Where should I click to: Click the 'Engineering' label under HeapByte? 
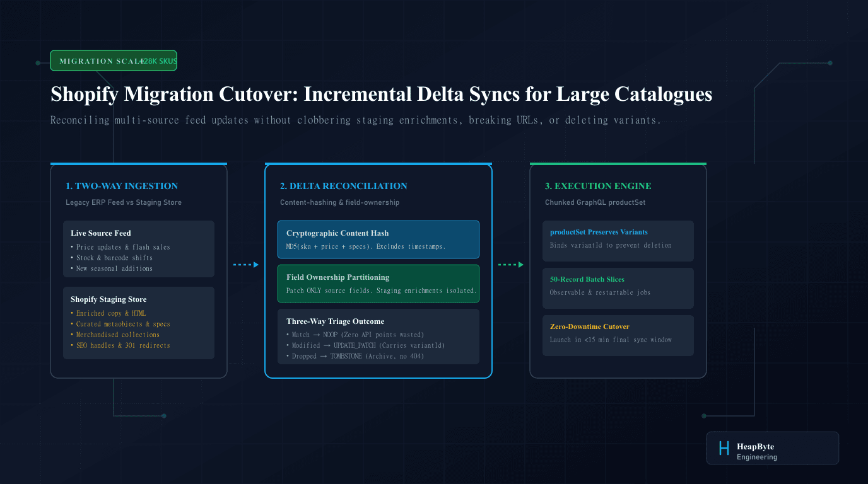(757, 457)
